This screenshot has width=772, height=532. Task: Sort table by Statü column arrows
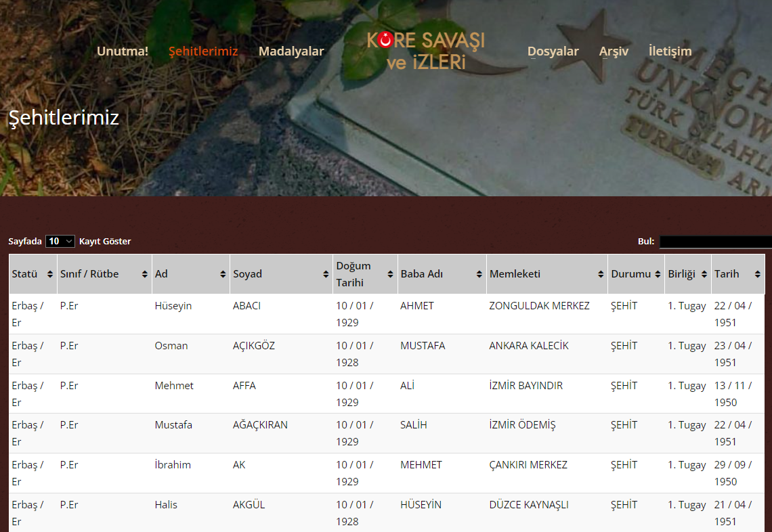tap(50, 274)
